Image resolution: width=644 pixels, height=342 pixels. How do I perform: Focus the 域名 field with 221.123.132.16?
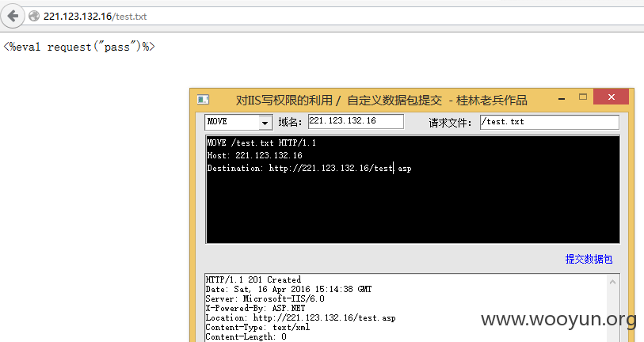pyautogui.click(x=356, y=121)
